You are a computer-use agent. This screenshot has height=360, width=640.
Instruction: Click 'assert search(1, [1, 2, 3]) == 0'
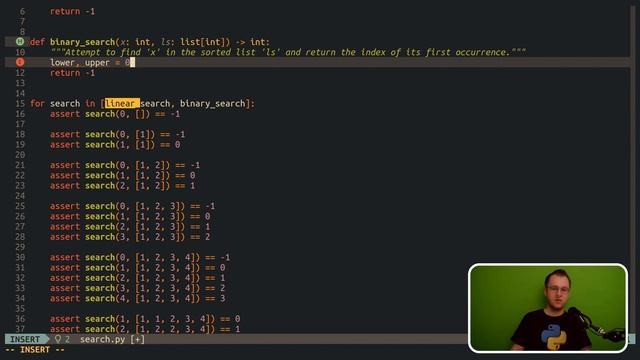pyautogui.click(x=130, y=216)
